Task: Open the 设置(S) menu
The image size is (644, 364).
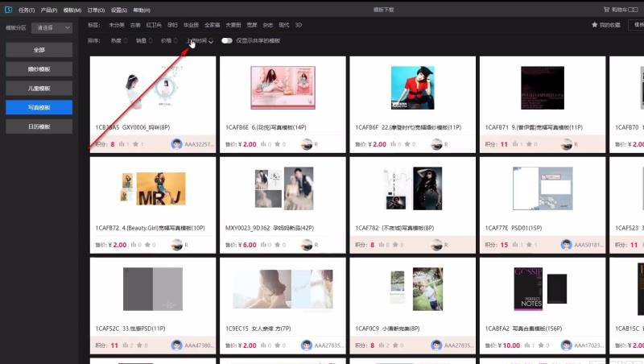Action: 118,10
